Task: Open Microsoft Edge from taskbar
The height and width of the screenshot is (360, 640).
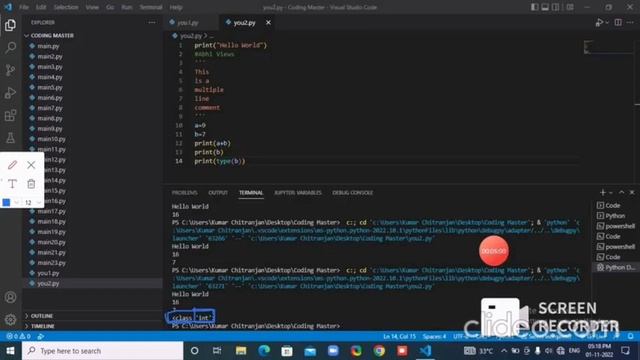Action: (264, 351)
